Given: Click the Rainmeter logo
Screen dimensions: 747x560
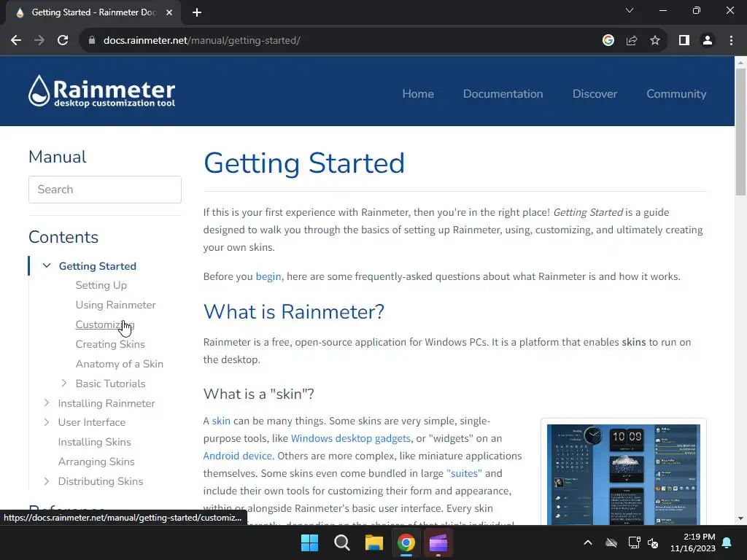Looking at the screenshot, I should (101, 90).
